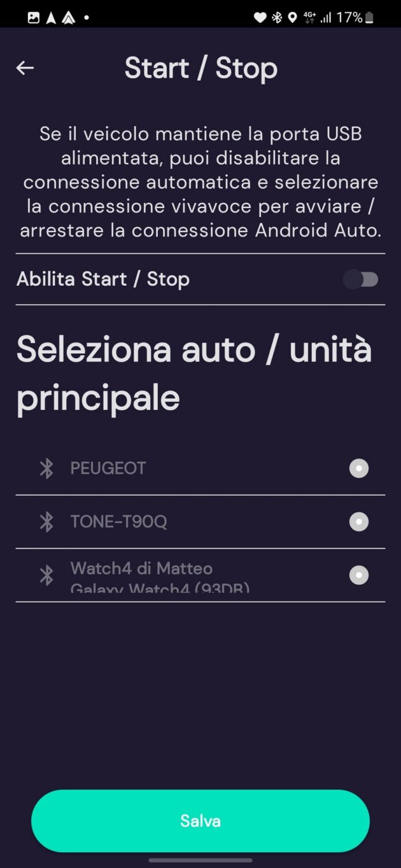Tap the battery icon in status bar

tap(369, 18)
